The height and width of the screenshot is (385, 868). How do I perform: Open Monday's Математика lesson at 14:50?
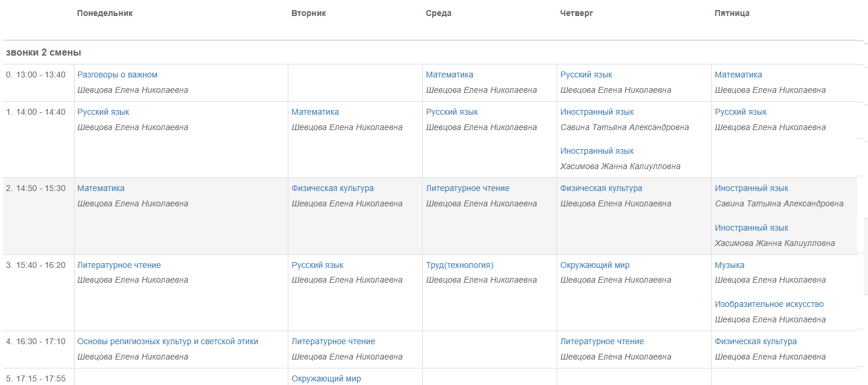pyautogui.click(x=101, y=188)
